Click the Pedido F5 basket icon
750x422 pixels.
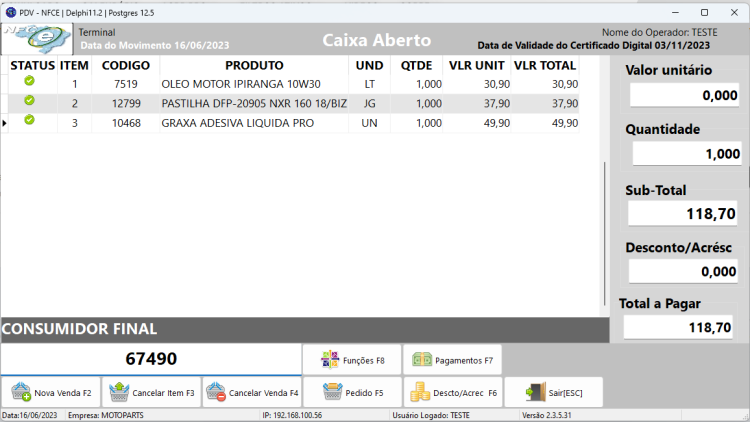[332, 392]
